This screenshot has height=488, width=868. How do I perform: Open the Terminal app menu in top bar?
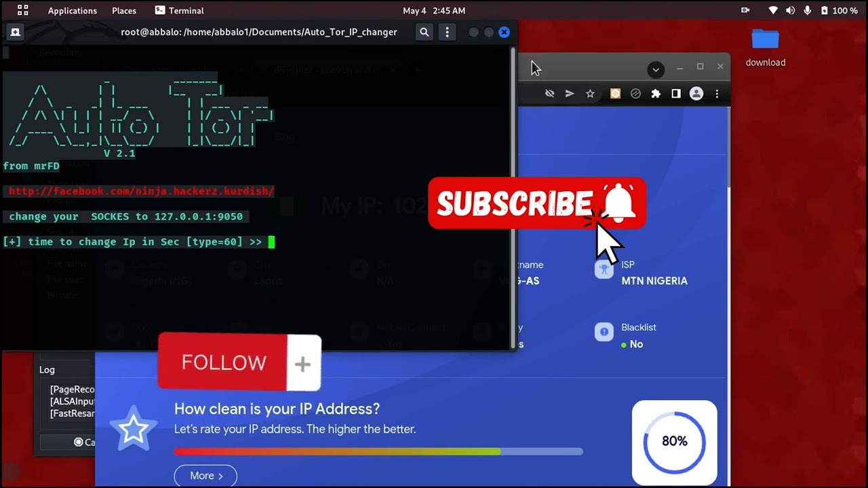179,10
